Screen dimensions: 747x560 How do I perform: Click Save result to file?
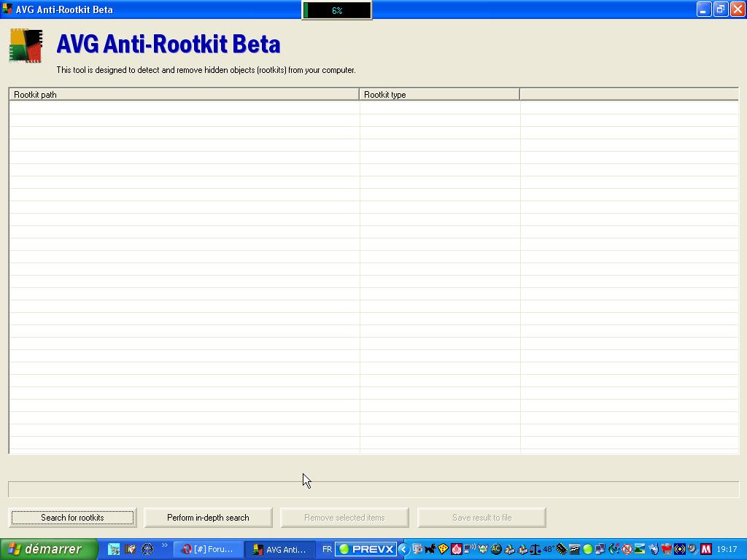tap(481, 518)
